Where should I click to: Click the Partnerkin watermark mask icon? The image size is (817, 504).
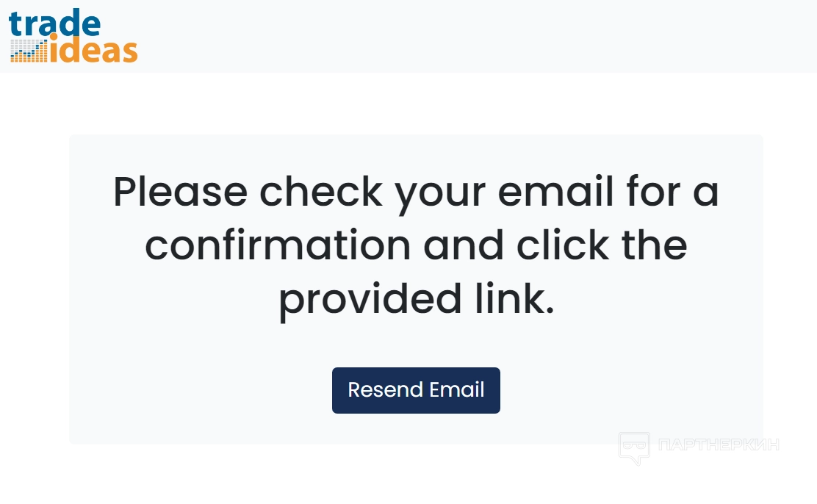click(x=634, y=447)
